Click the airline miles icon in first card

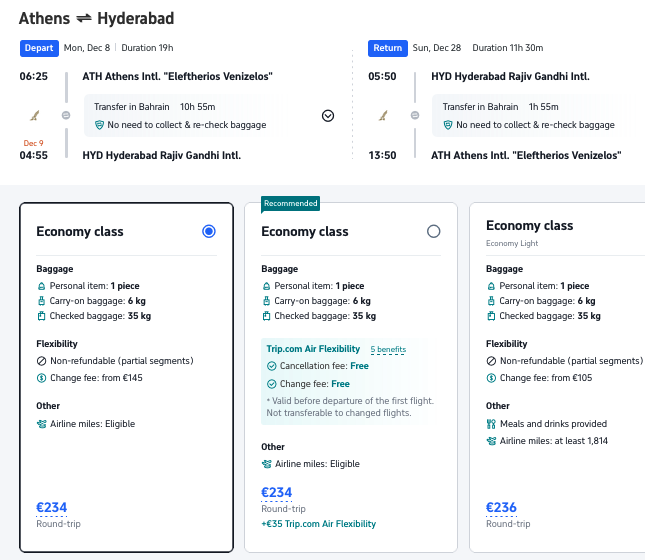tap(41, 424)
